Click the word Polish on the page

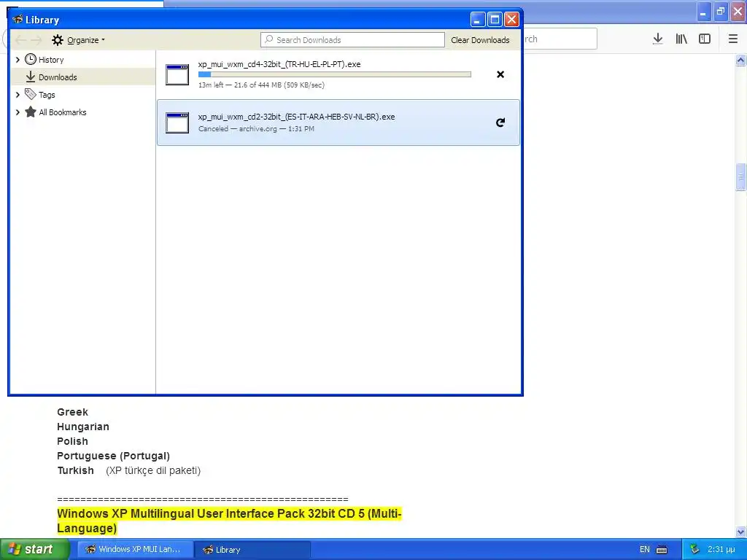72,441
